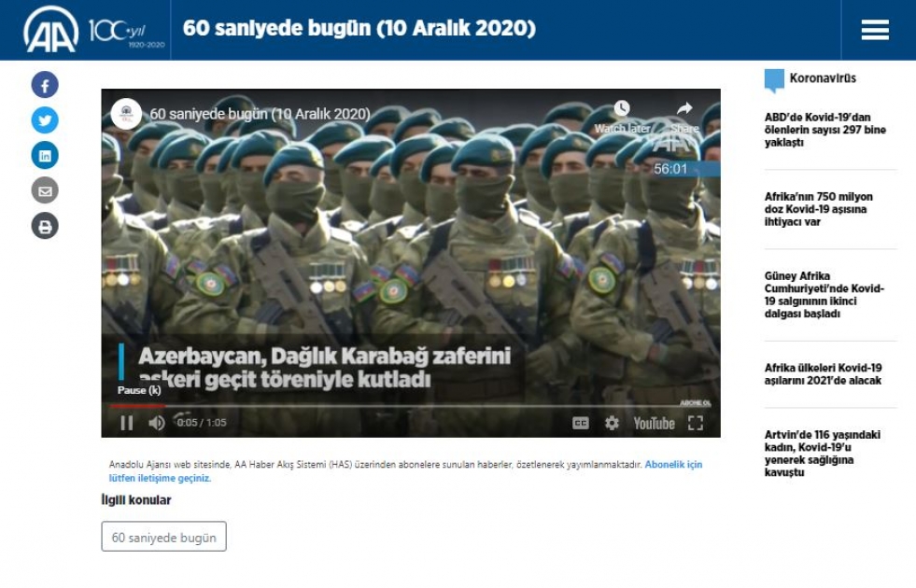
Task: Open video settings gear
Action: pyautogui.click(x=612, y=423)
